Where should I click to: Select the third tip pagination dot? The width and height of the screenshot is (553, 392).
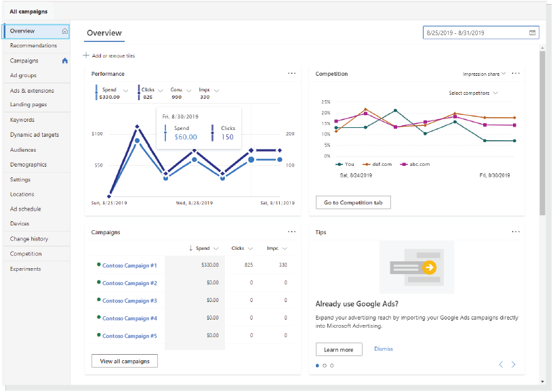332,366
